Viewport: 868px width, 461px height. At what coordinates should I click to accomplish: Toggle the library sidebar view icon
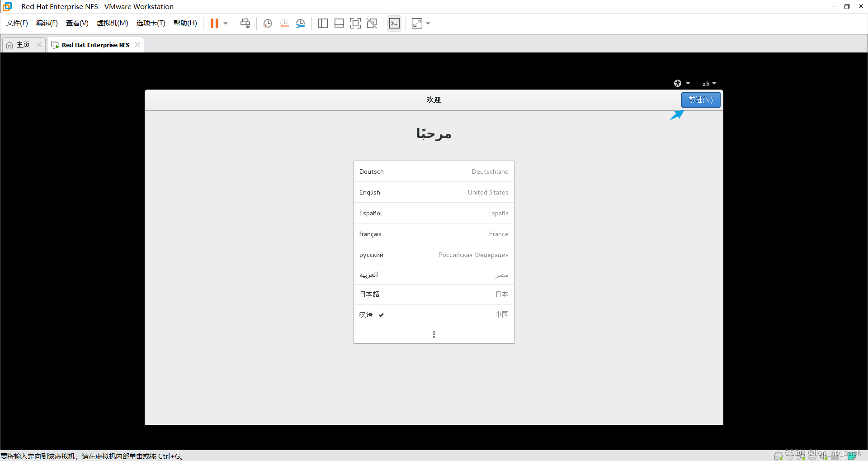point(323,23)
